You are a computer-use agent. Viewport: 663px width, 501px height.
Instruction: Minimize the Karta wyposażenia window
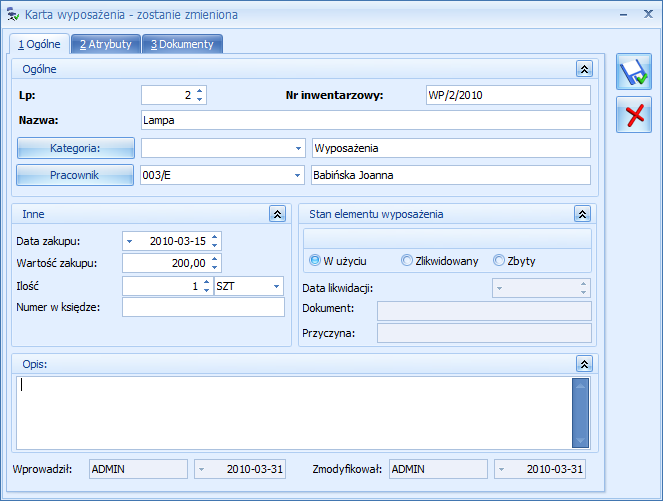click(x=623, y=15)
